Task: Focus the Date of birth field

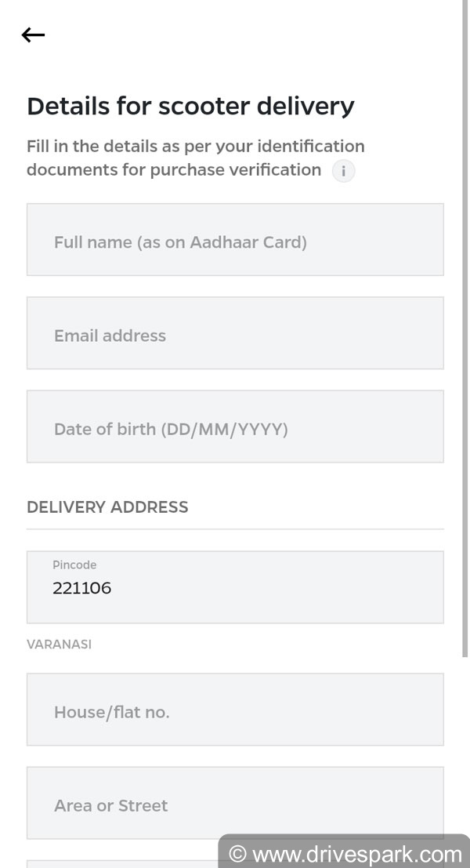Action: 235,428
